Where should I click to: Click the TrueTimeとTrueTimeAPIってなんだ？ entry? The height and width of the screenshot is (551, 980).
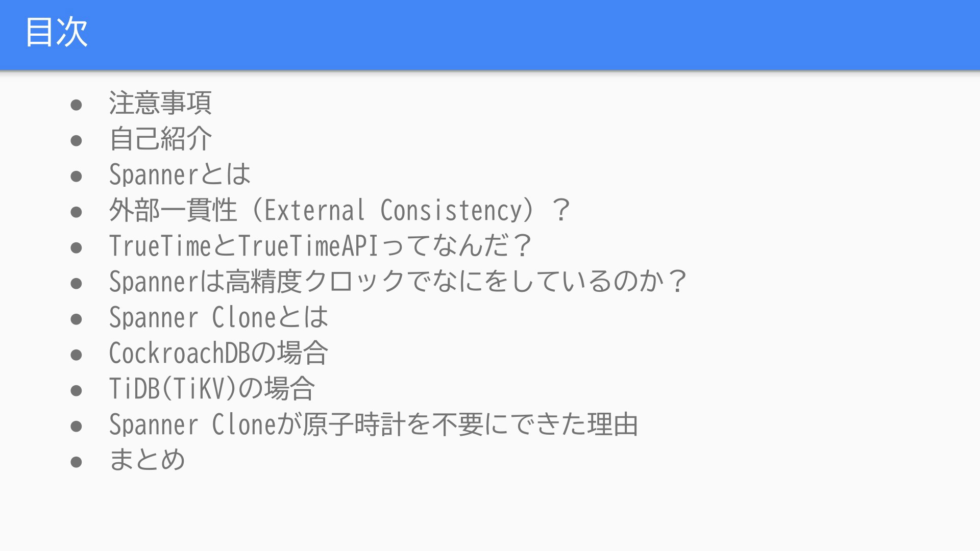[x=321, y=246]
